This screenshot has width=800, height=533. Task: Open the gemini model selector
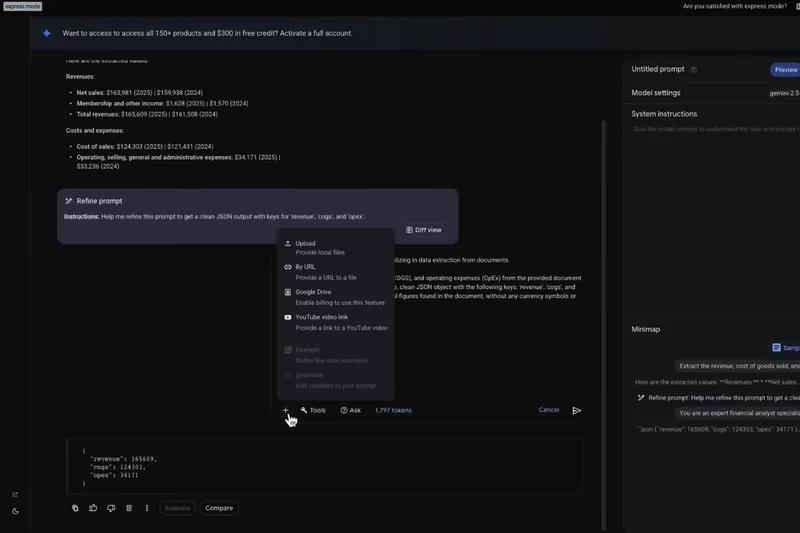783,93
